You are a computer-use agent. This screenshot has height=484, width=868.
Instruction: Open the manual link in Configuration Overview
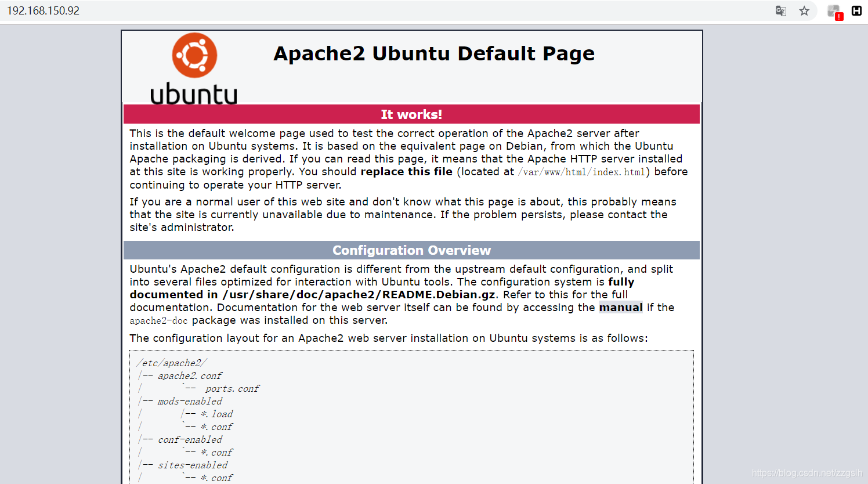pyautogui.click(x=621, y=308)
